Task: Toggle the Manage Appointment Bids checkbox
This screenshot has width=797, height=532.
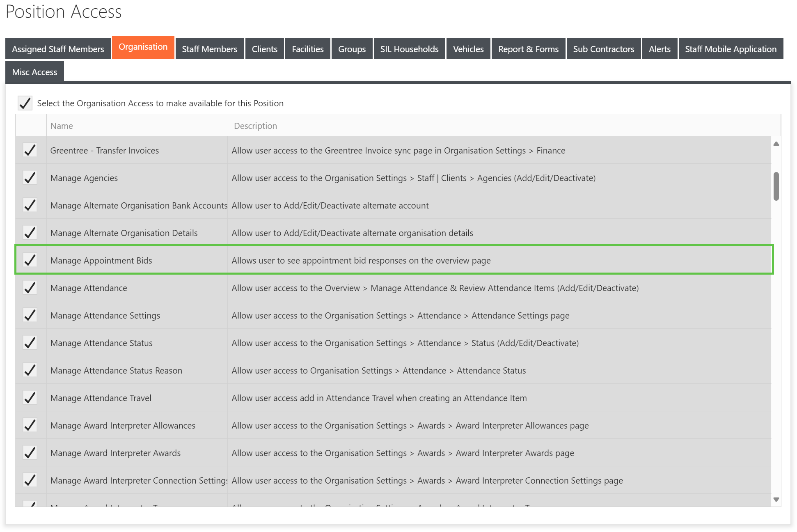Action: [30, 260]
